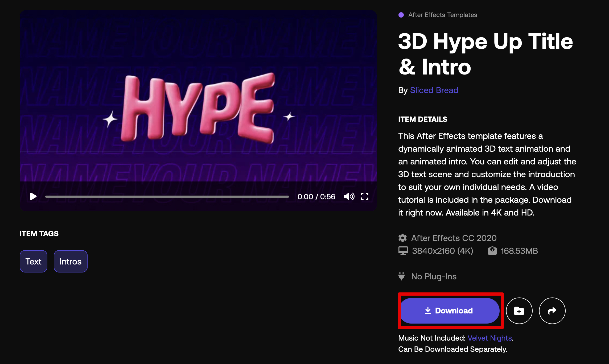Enter fullscreen mode on the video
Viewport: 609px width, 364px height.
[365, 197]
